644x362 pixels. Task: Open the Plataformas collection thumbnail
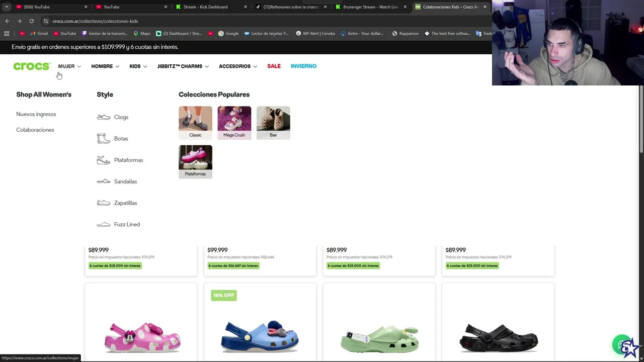click(195, 161)
